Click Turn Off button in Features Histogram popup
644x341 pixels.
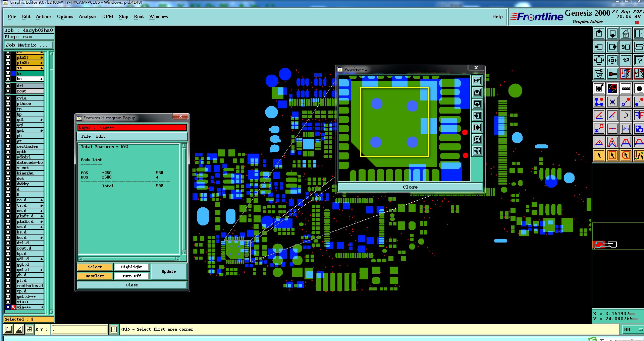pyautogui.click(x=131, y=276)
